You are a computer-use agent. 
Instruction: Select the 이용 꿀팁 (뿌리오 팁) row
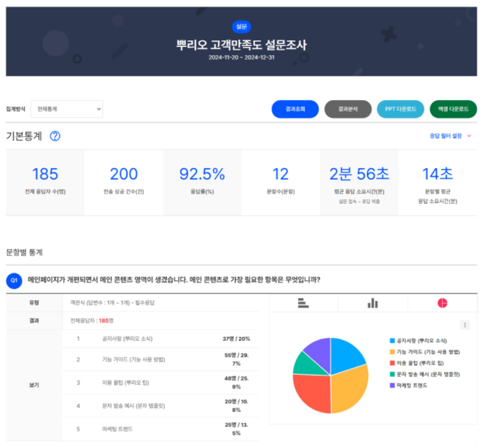[x=160, y=382]
